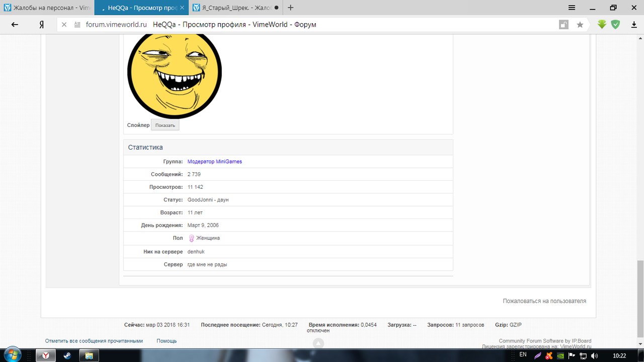Select the 'HeQQa - Просмотр профиля' tab
The width and height of the screenshot is (644, 362).
coord(142,8)
